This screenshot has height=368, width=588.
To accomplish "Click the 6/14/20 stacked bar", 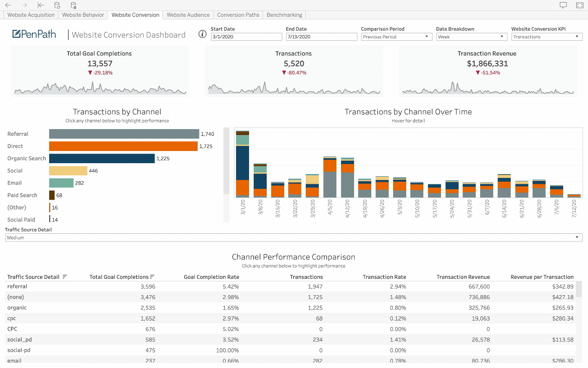I will [504, 185].
